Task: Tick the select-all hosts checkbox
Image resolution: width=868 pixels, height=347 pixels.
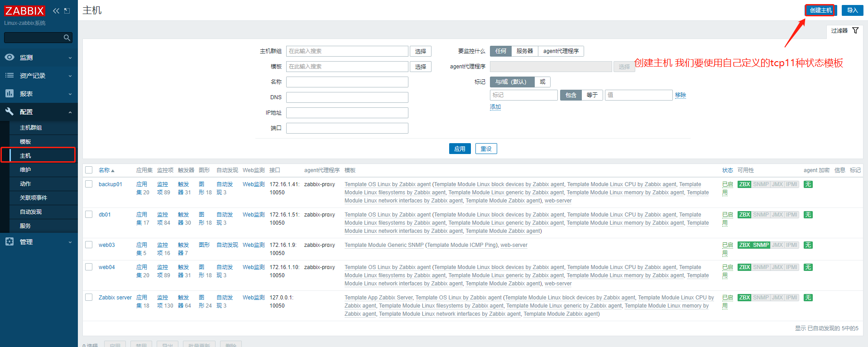Action: [89, 170]
